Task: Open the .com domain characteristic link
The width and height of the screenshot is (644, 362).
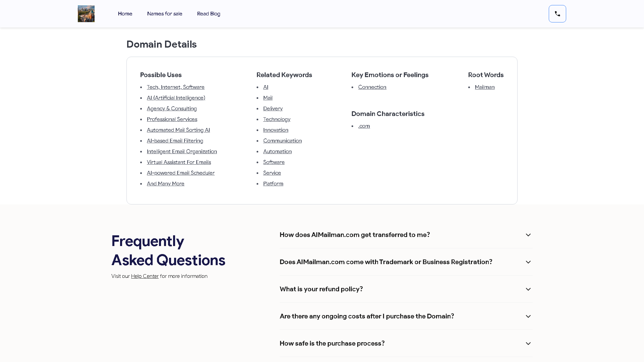Action: pyautogui.click(x=364, y=126)
